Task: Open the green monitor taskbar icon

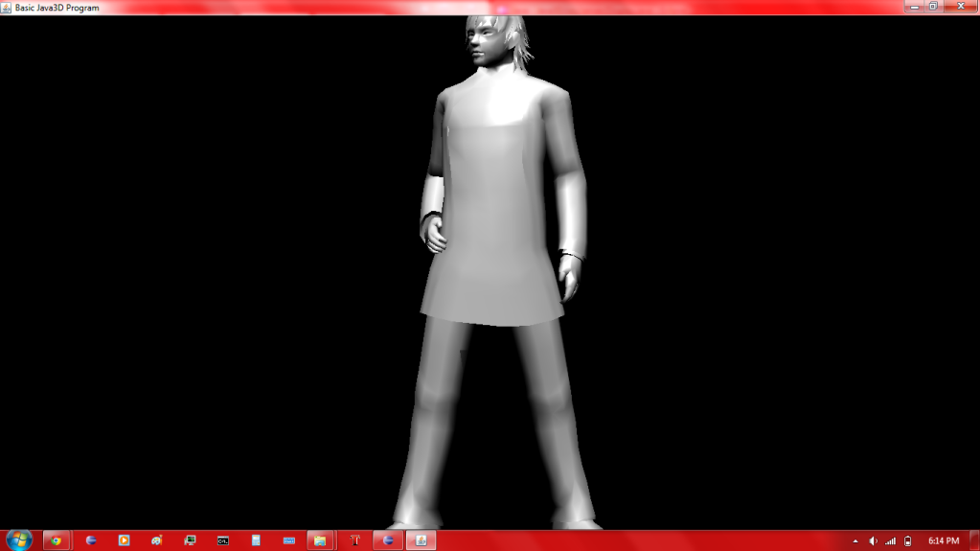Action: click(190, 540)
